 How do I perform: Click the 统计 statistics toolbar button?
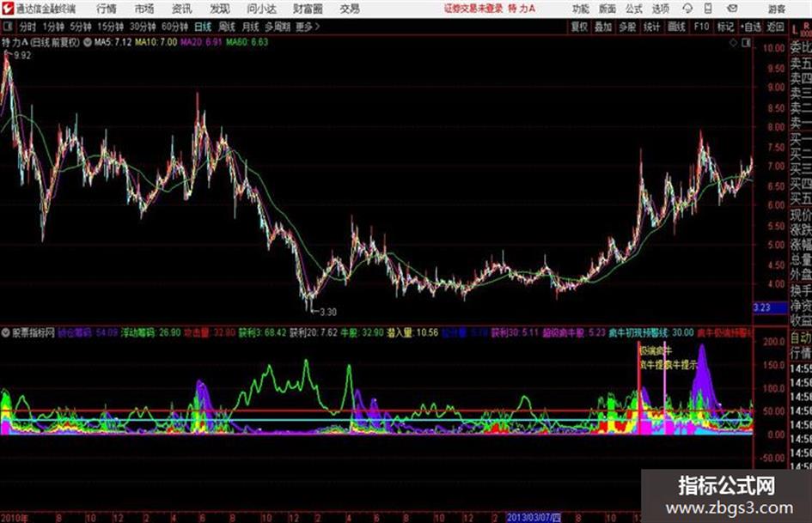(651, 27)
